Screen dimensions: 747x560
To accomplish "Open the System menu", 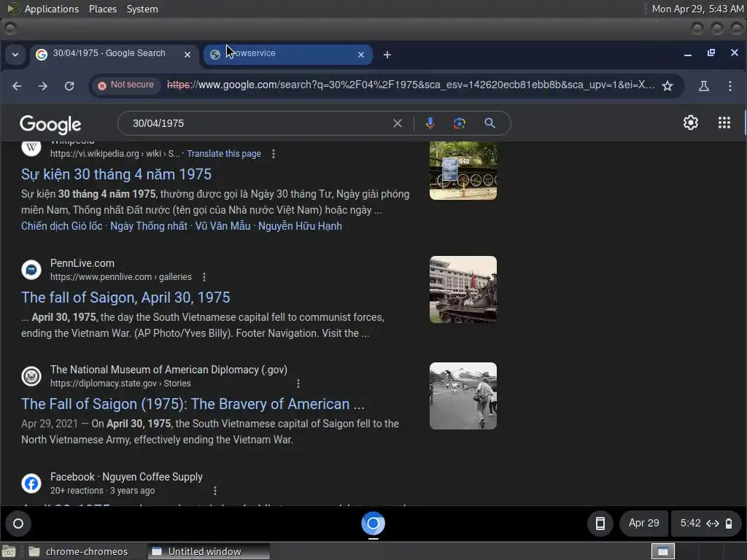I will (142, 9).
